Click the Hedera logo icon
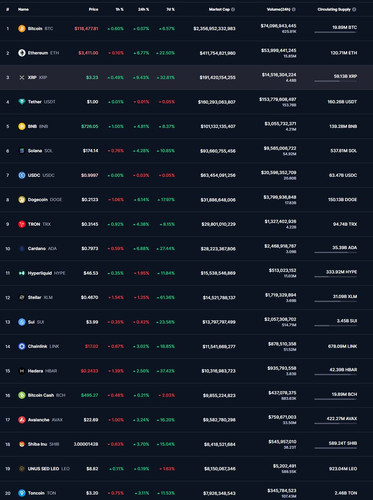The height and width of the screenshot is (500, 373). click(x=22, y=371)
